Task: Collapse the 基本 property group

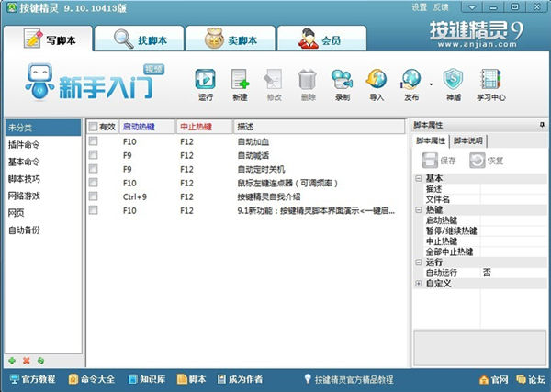Action: click(418, 178)
